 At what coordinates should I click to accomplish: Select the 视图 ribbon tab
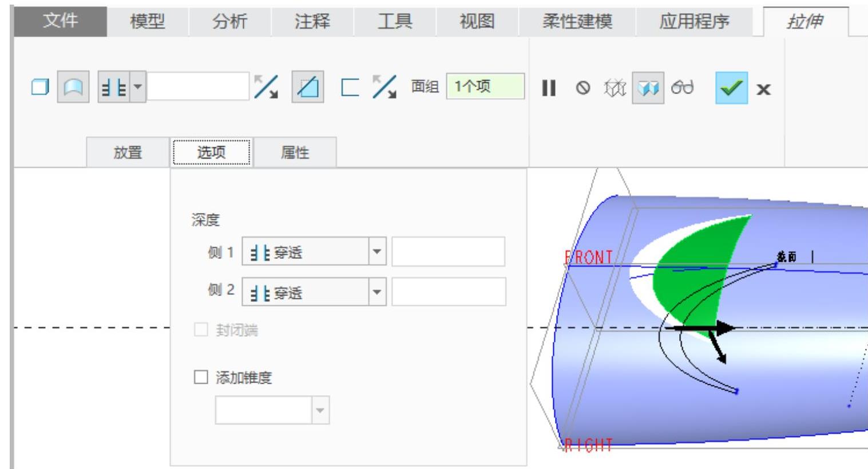coord(477,22)
